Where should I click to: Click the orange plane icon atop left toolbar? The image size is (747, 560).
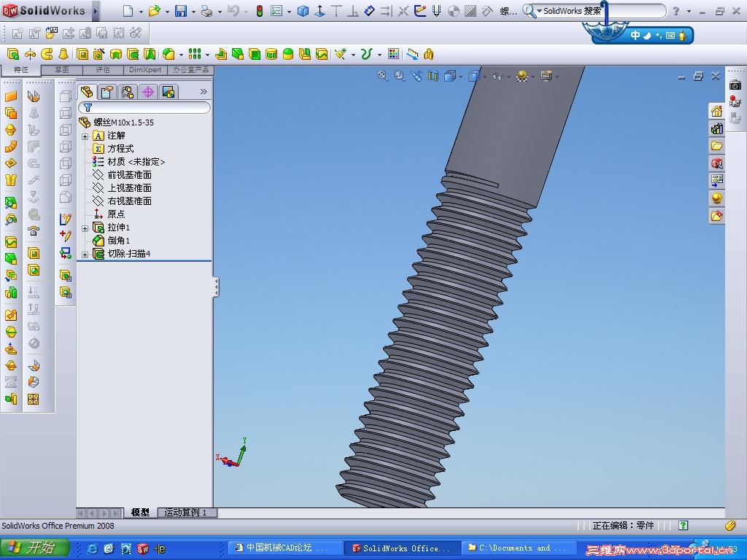pyautogui.click(x=11, y=96)
